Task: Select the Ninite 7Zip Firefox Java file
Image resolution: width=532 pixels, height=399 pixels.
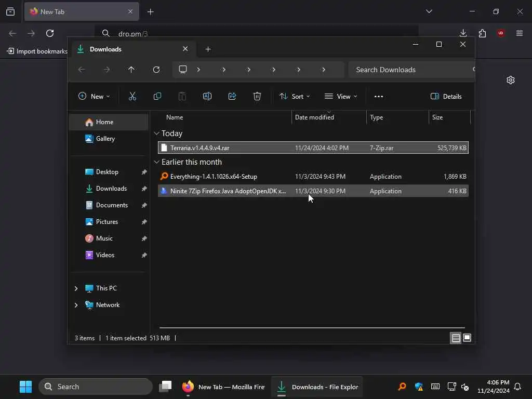Action: point(313,191)
